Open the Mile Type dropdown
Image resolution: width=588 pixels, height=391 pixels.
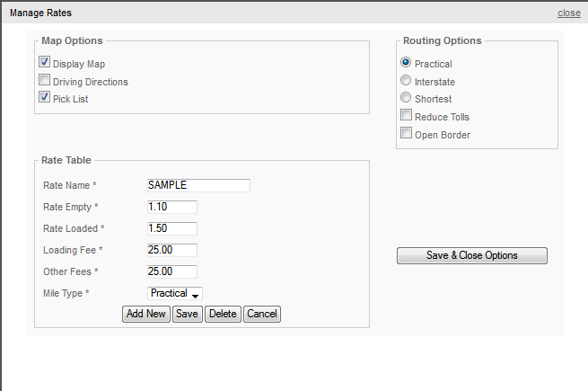pyautogui.click(x=175, y=293)
